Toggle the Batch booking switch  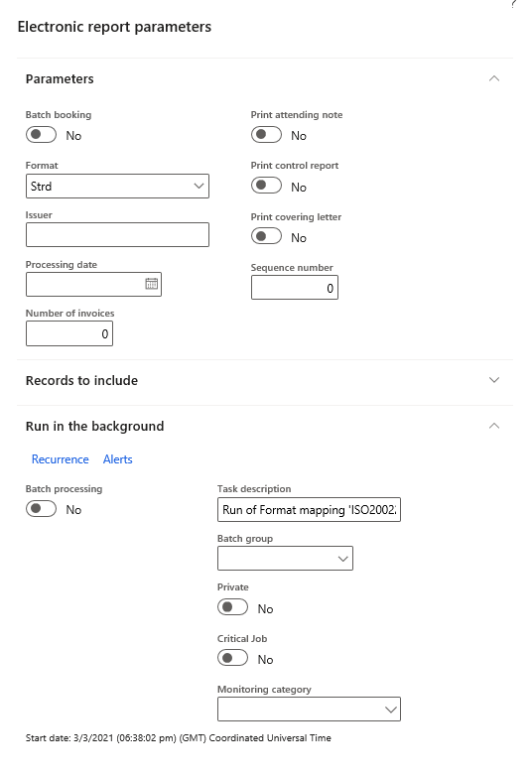pos(41,135)
